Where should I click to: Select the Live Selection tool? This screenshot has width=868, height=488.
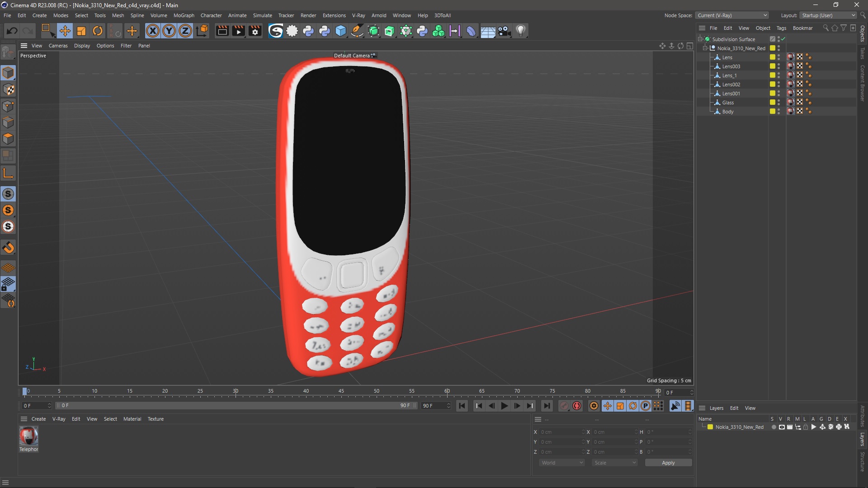[x=47, y=31]
